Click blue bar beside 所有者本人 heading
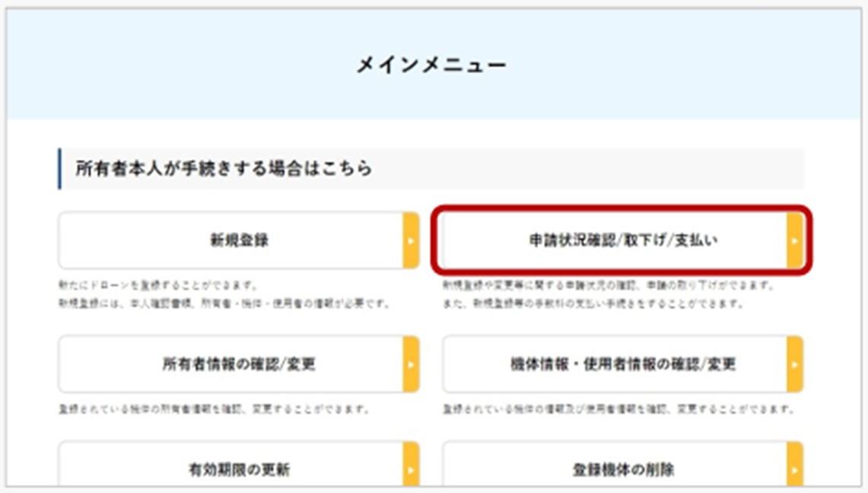This screenshot has height=493, width=868. pyautogui.click(x=60, y=168)
